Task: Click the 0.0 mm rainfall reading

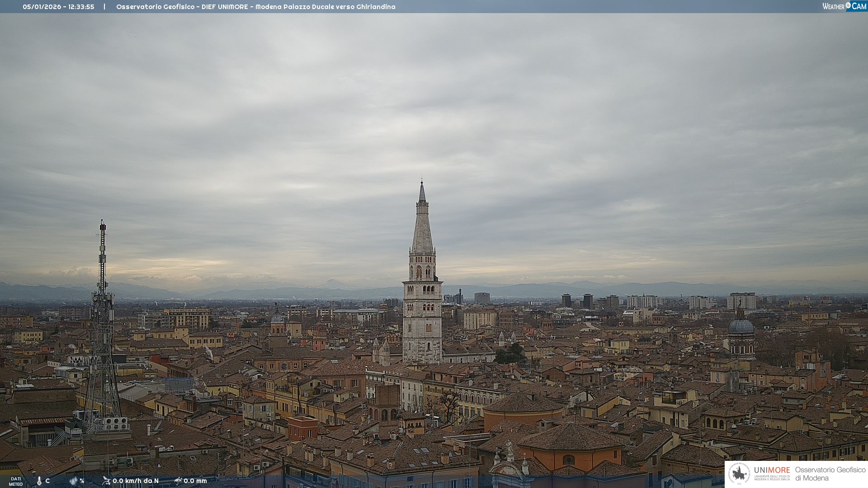Action: (195, 481)
